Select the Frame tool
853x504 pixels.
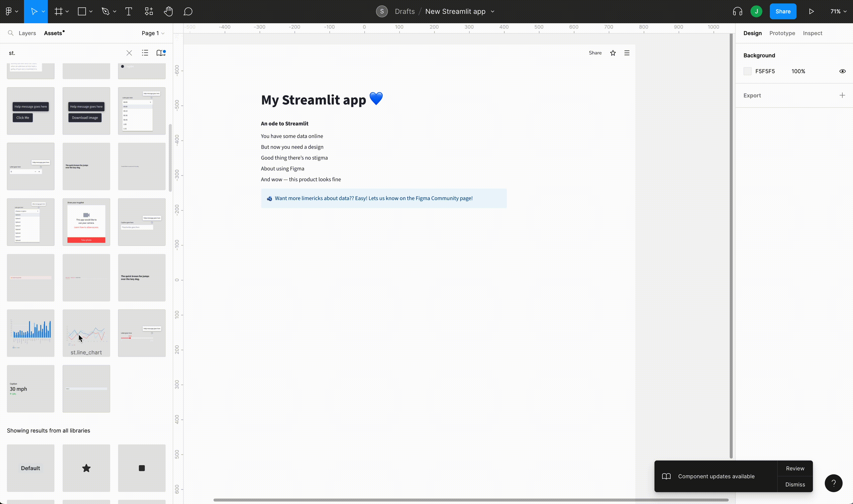58,11
